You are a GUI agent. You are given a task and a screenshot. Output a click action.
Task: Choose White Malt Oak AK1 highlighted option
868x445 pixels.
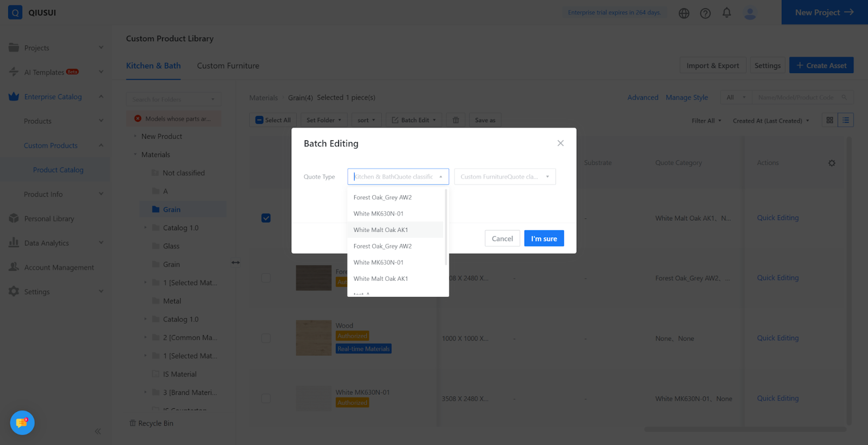(381, 230)
